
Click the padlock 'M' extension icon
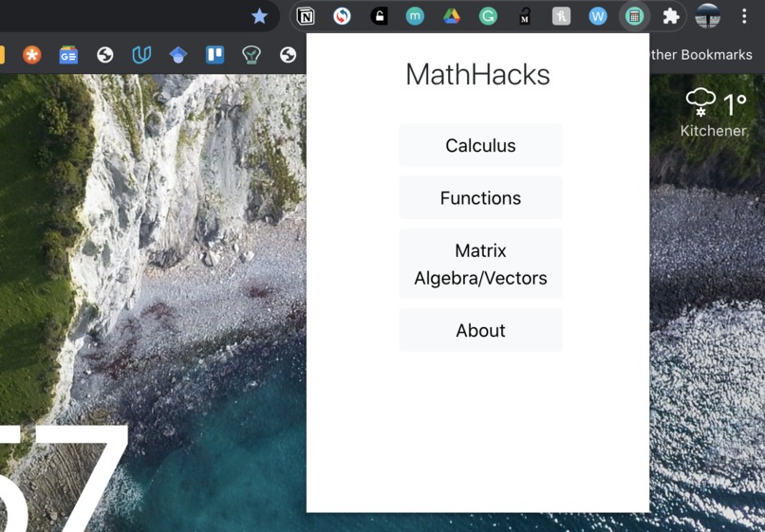(525, 16)
